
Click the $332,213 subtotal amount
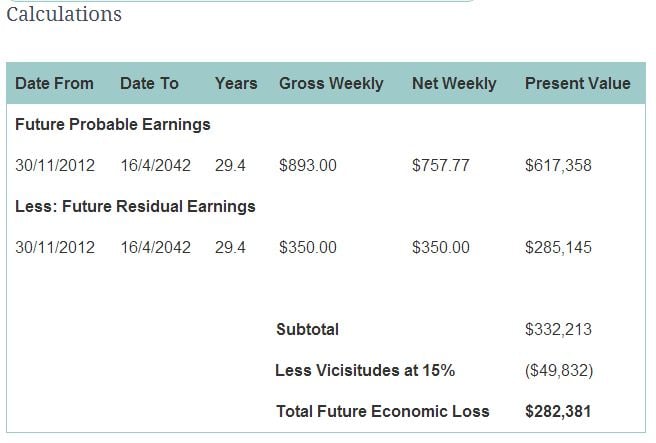pos(558,329)
